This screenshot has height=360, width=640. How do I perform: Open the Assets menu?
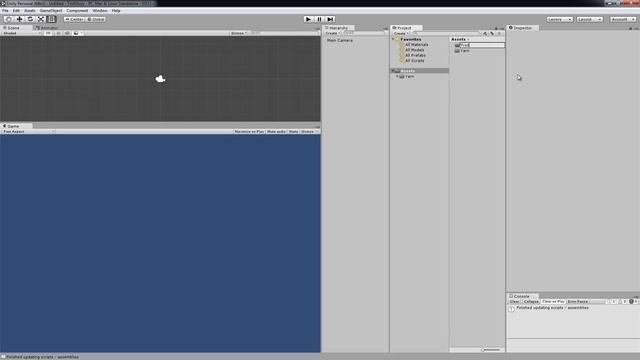29,11
